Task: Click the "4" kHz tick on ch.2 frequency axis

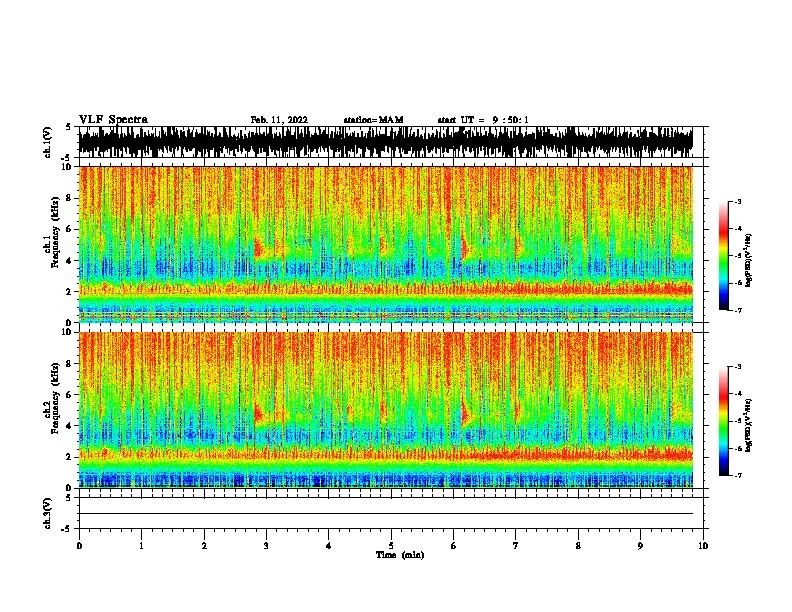Action: 70,426
